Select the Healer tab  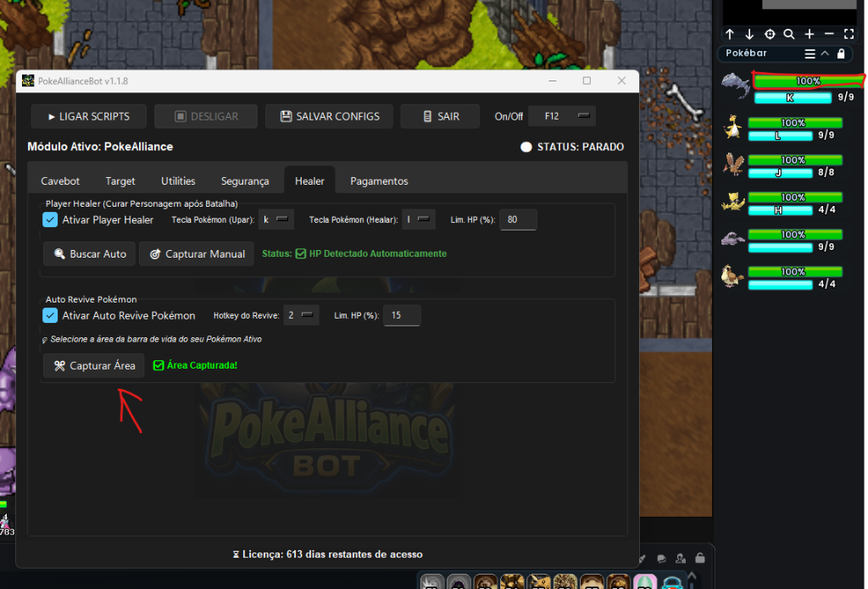click(x=309, y=180)
